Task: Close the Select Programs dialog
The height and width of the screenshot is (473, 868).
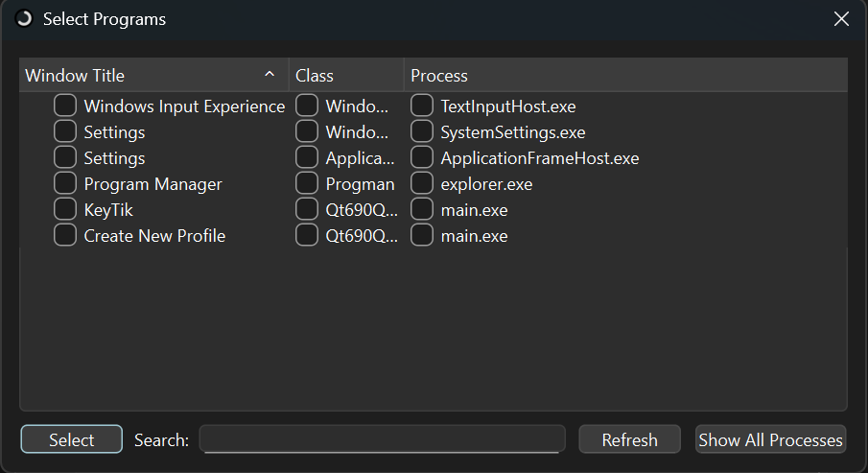Action: (841, 19)
